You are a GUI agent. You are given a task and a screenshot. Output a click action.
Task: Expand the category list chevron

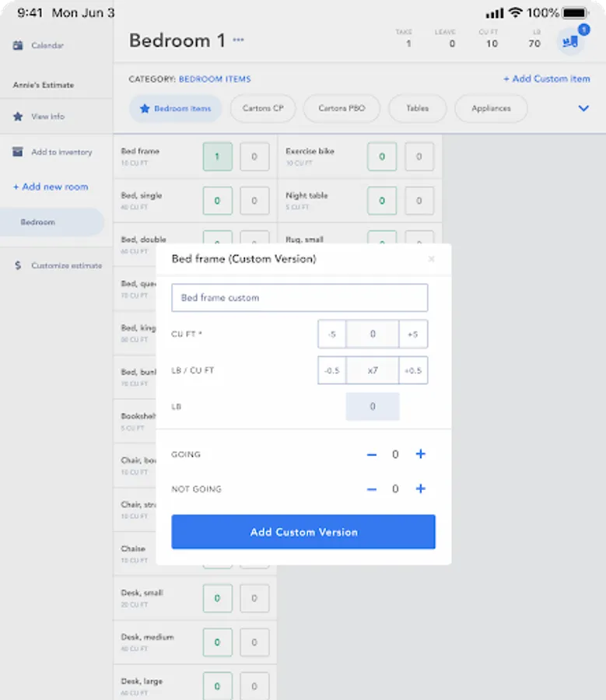(583, 108)
